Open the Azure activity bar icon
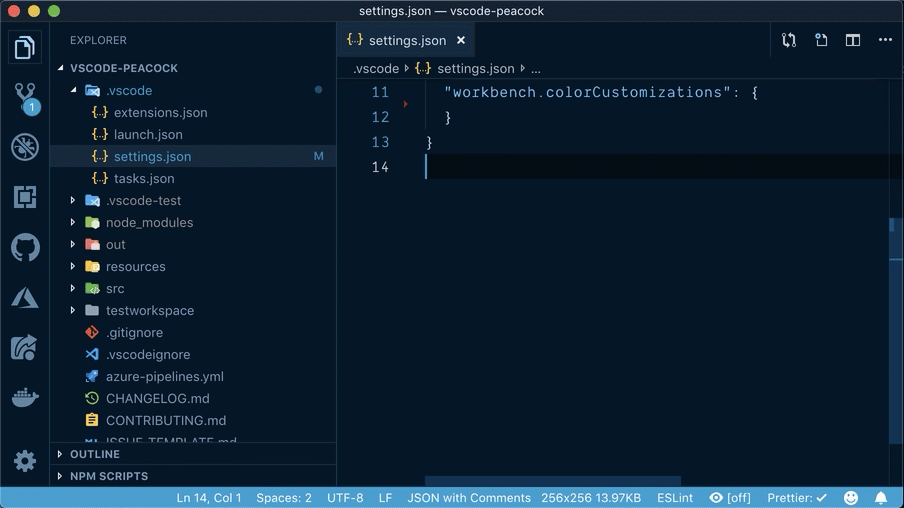This screenshot has height=508, width=904. tap(25, 298)
